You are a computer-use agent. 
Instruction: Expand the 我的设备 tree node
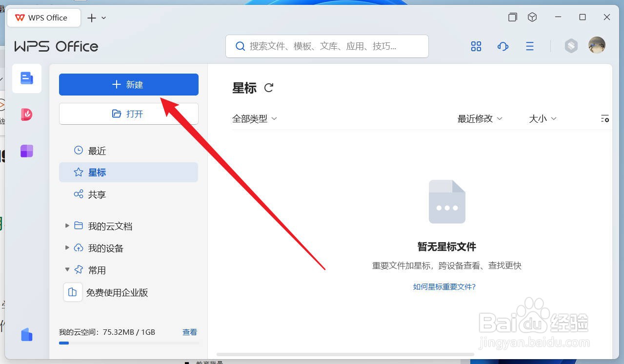(67, 248)
